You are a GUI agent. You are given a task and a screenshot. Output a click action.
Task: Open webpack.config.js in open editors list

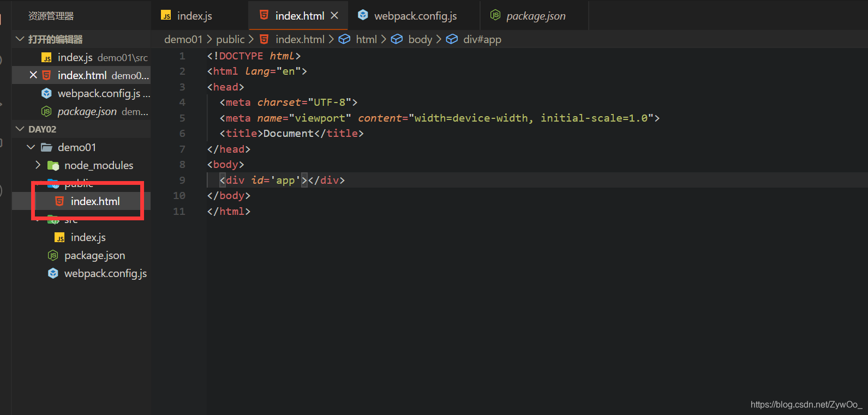81,93
